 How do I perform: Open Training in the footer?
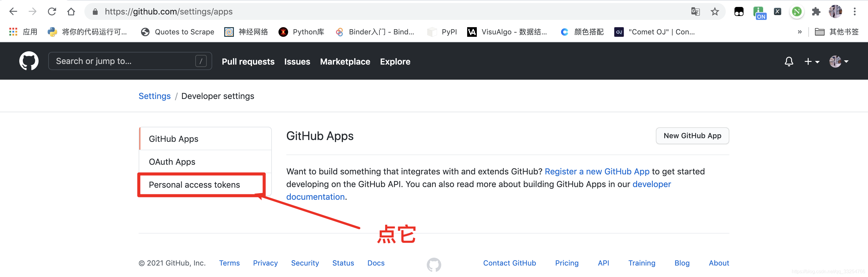(642, 263)
